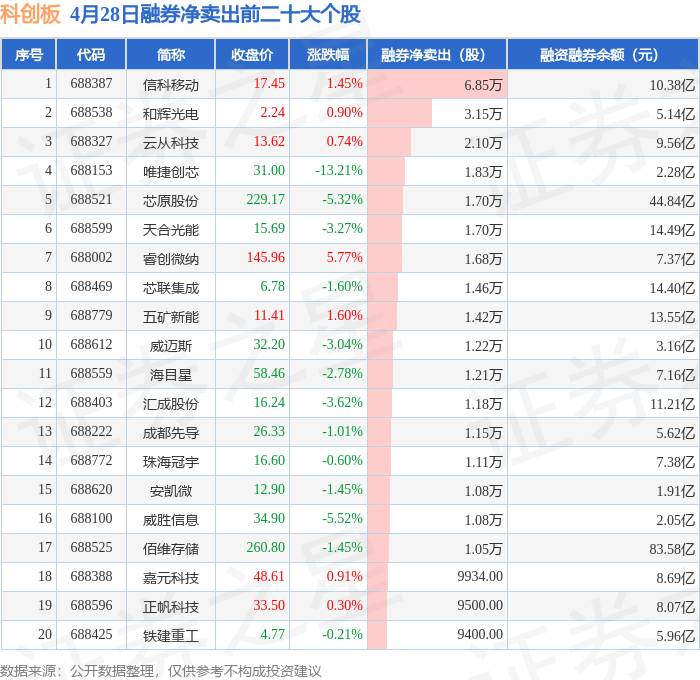The image size is (700, 680).
Task: Click the 科创板 title label
Action: tap(30, 14)
